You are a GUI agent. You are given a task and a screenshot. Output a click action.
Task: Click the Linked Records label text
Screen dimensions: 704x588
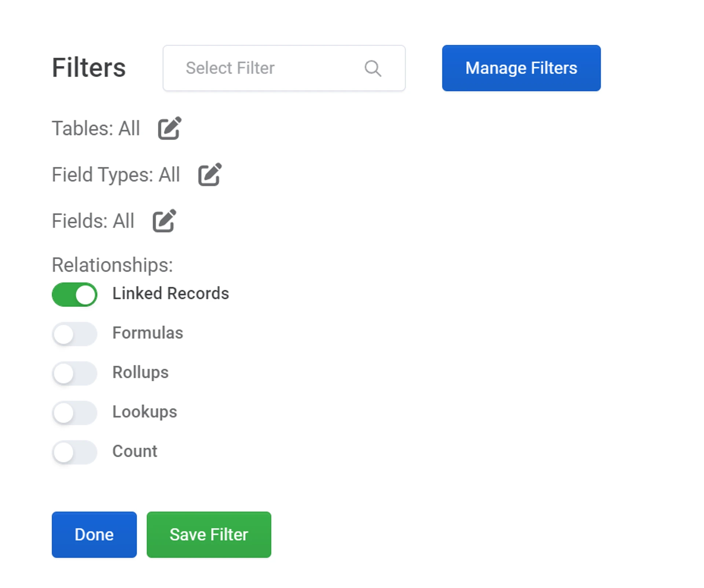click(170, 293)
